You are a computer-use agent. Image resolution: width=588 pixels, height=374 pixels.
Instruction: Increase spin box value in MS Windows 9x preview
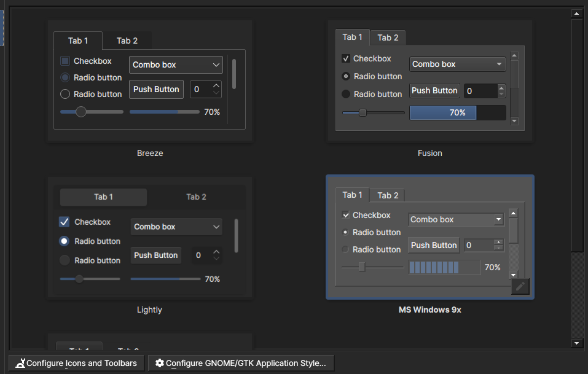pyautogui.click(x=498, y=242)
